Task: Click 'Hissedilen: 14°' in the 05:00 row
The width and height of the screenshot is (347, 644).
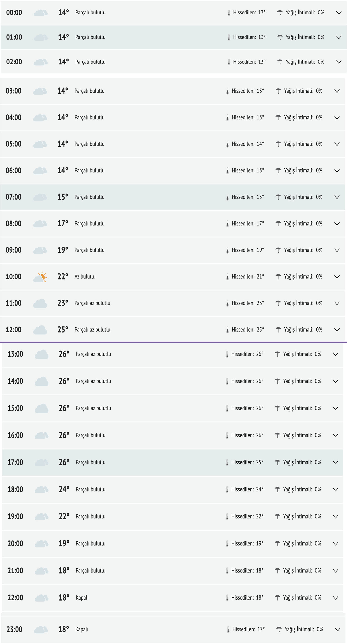Action: (247, 144)
